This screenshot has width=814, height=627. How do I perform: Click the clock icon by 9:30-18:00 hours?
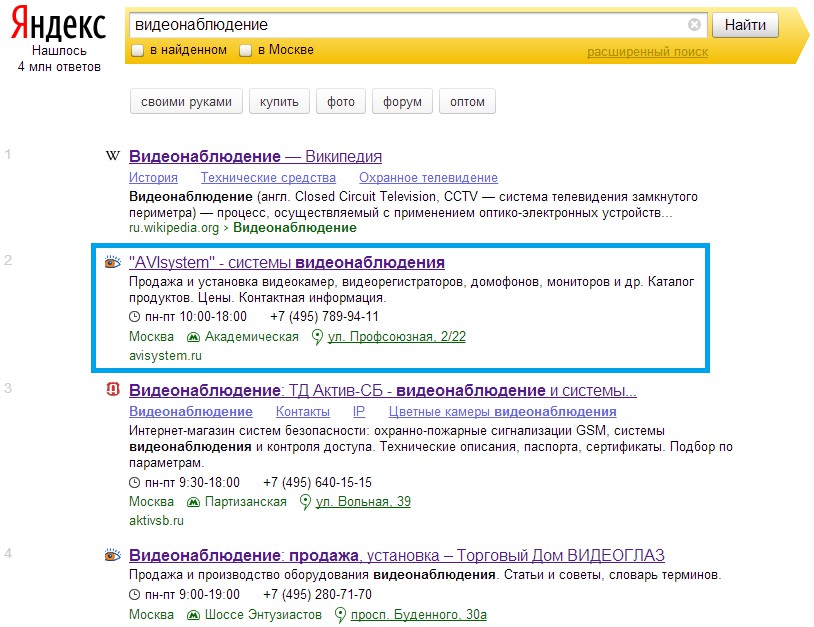tap(134, 482)
